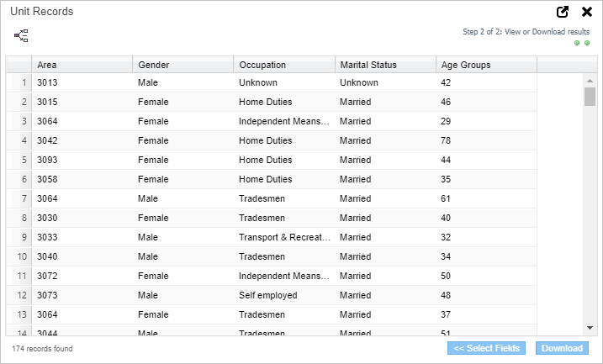
Task: Click the second green step indicator dot
Action: coord(587,43)
